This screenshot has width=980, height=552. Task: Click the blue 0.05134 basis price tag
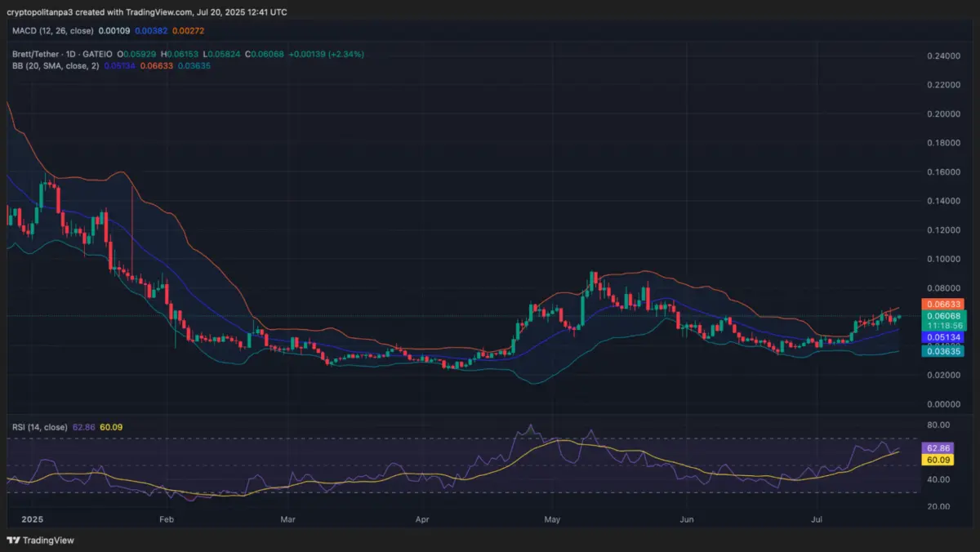pyautogui.click(x=944, y=337)
